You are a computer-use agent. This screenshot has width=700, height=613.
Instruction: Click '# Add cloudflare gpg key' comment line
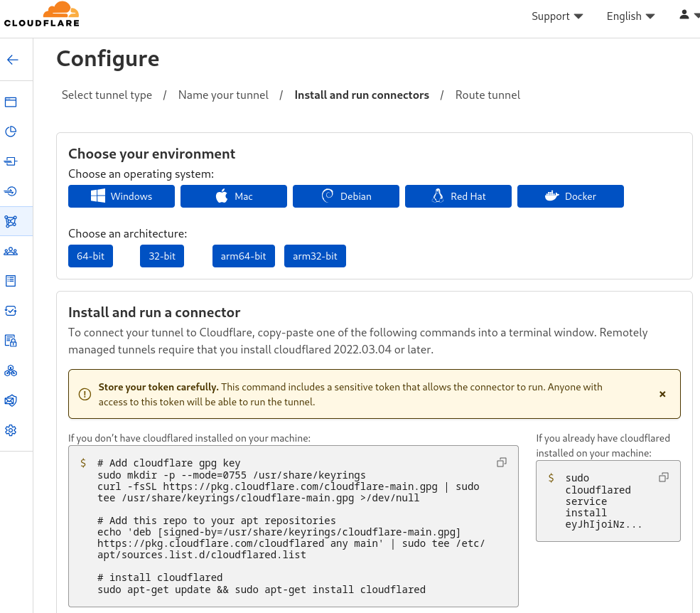[168, 463]
